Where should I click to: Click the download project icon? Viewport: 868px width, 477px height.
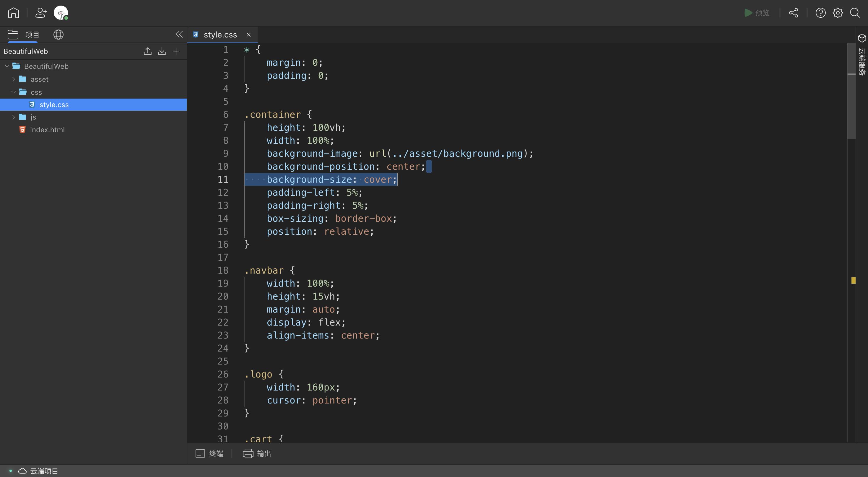(162, 51)
